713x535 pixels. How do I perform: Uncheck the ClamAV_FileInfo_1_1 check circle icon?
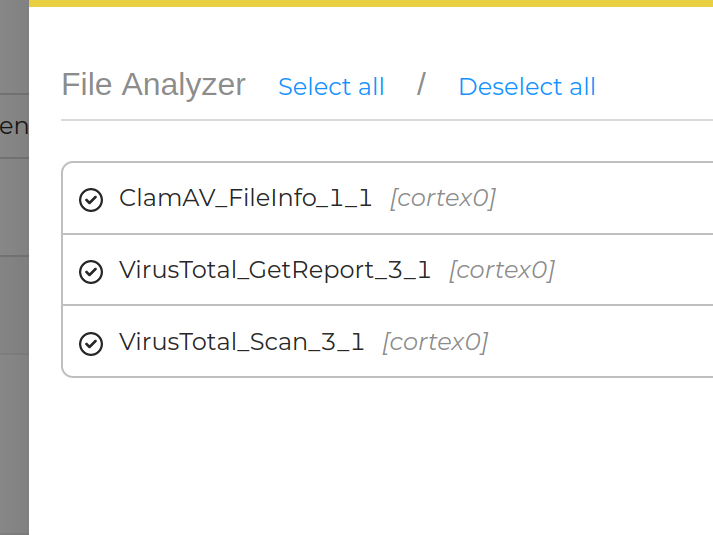tap(91, 200)
